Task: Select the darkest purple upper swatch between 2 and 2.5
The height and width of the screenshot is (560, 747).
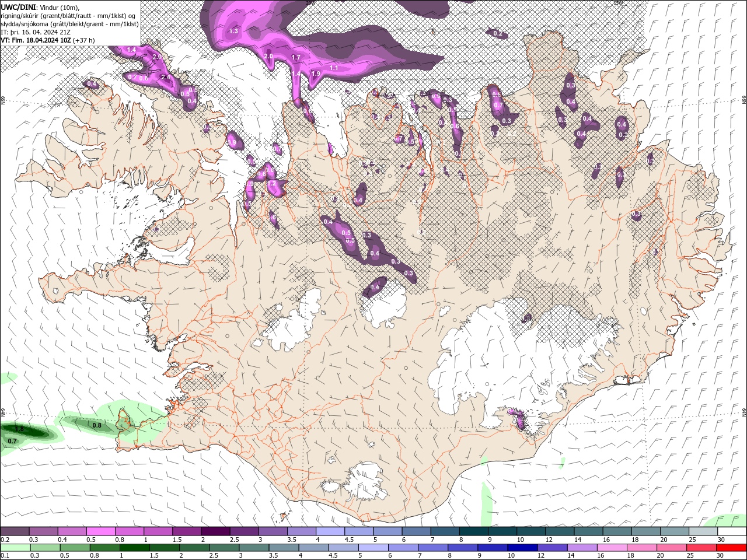Action: pos(215,531)
